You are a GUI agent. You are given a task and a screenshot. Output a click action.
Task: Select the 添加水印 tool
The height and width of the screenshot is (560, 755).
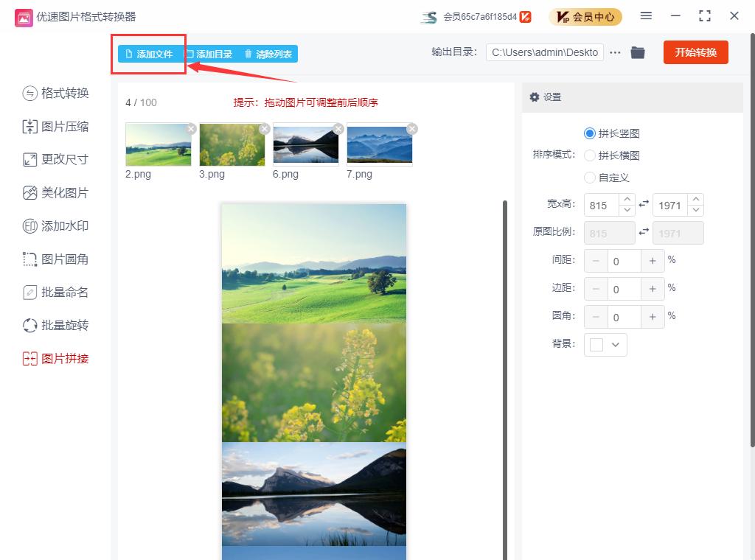tap(55, 226)
